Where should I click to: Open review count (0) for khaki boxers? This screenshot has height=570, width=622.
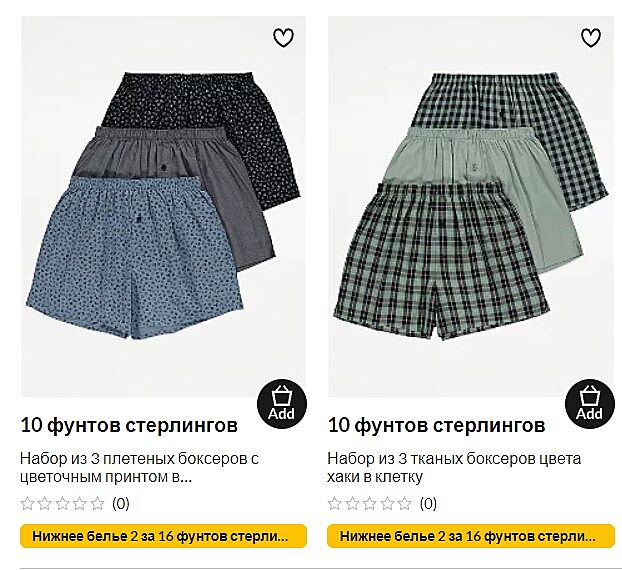(x=428, y=504)
